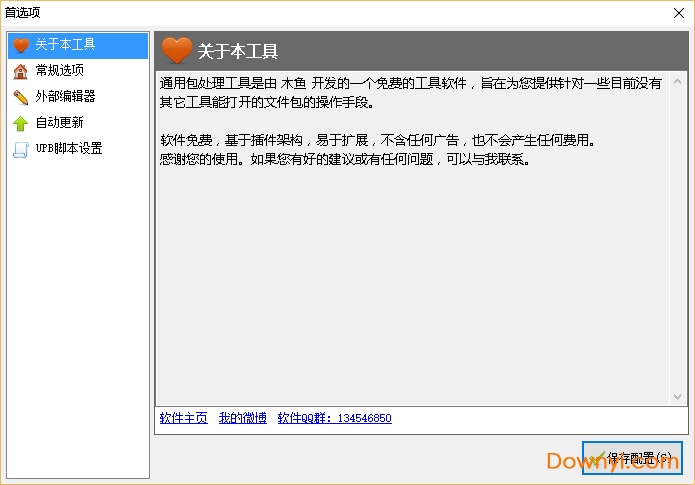Click the green arrow icon for 自动更新
Image resolution: width=695 pixels, height=485 pixels.
pos(20,123)
